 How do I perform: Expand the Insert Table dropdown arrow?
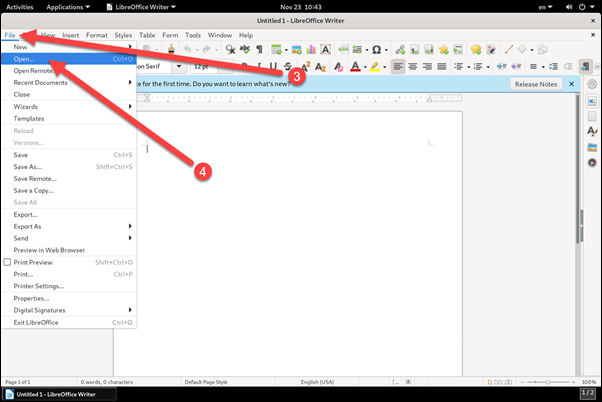(x=286, y=50)
